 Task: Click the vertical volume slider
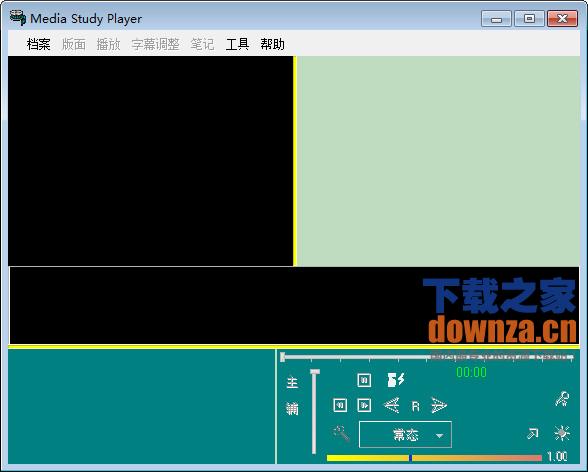(x=314, y=411)
